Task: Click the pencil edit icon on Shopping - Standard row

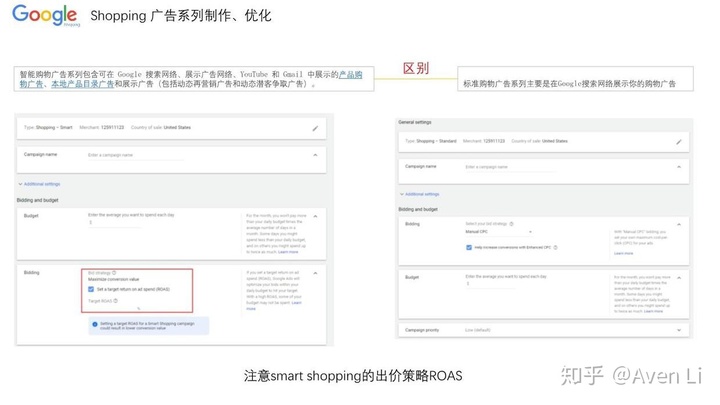Action: [679, 142]
